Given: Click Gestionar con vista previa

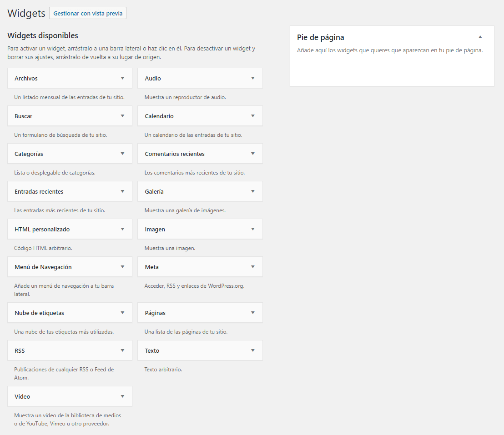Looking at the screenshot, I should point(87,13).
